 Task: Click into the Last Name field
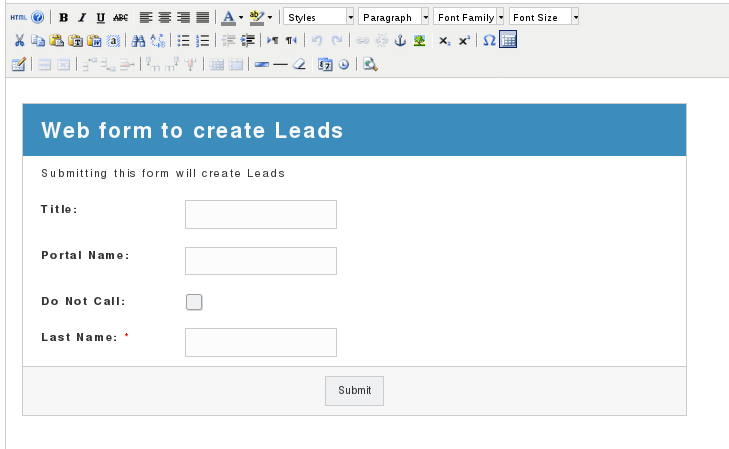click(260, 342)
